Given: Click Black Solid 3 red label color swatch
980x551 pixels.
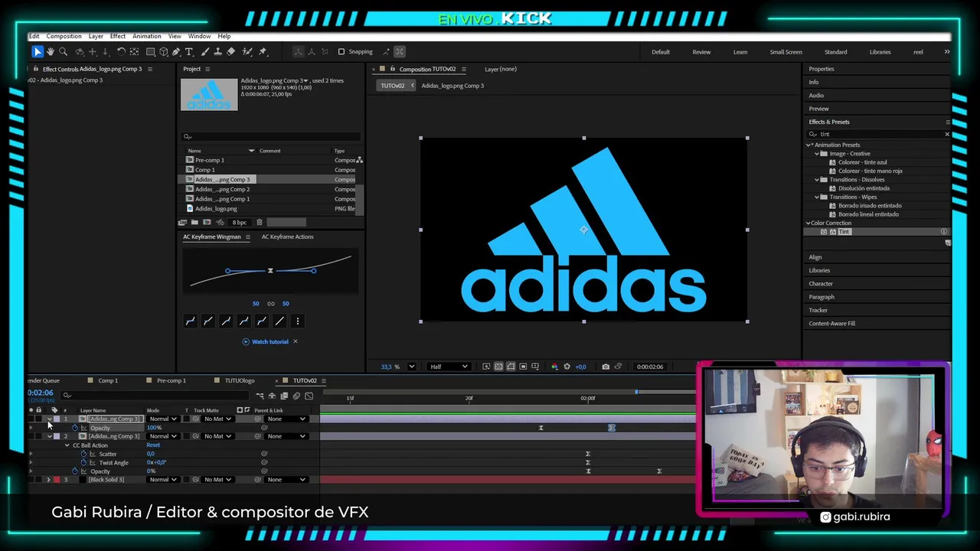Looking at the screenshot, I should click(x=57, y=480).
